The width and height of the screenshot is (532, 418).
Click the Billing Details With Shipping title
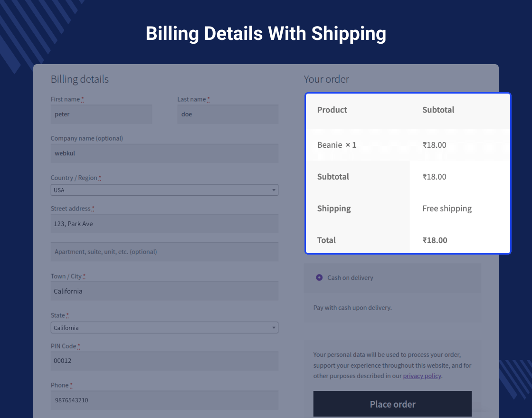tap(266, 34)
